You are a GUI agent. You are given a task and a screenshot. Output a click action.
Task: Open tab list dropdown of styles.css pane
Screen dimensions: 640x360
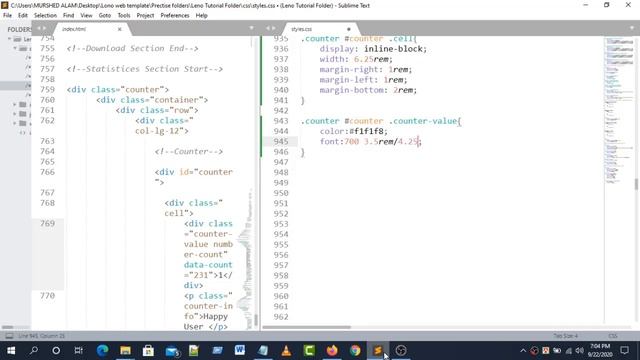(x=632, y=28)
